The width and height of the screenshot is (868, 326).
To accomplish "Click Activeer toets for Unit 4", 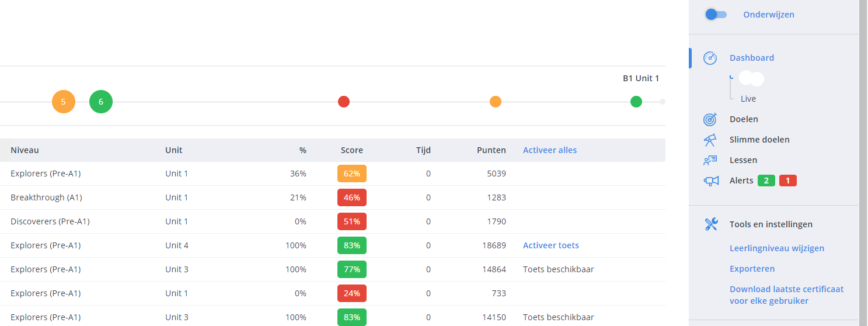I will (550, 245).
